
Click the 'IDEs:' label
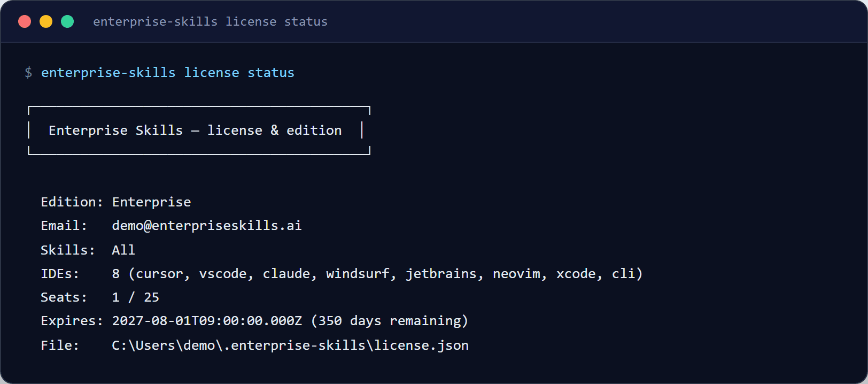pyautogui.click(x=60, y=274)
